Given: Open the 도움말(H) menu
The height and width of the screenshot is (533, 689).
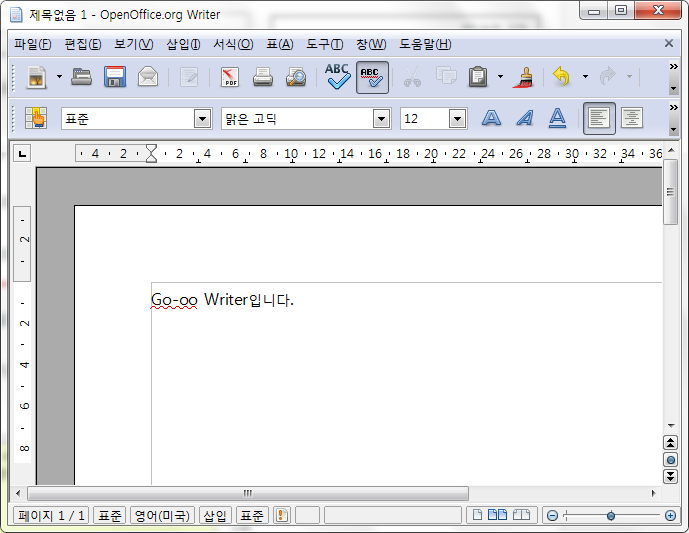Looking at the screenshot, I should coord(425,44).
